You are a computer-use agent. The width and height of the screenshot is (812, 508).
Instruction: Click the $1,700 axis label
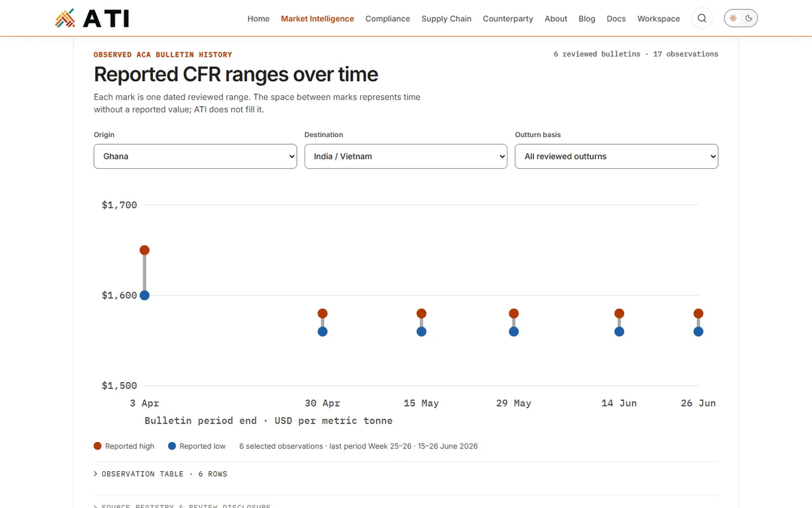click(x=119, y=205)
